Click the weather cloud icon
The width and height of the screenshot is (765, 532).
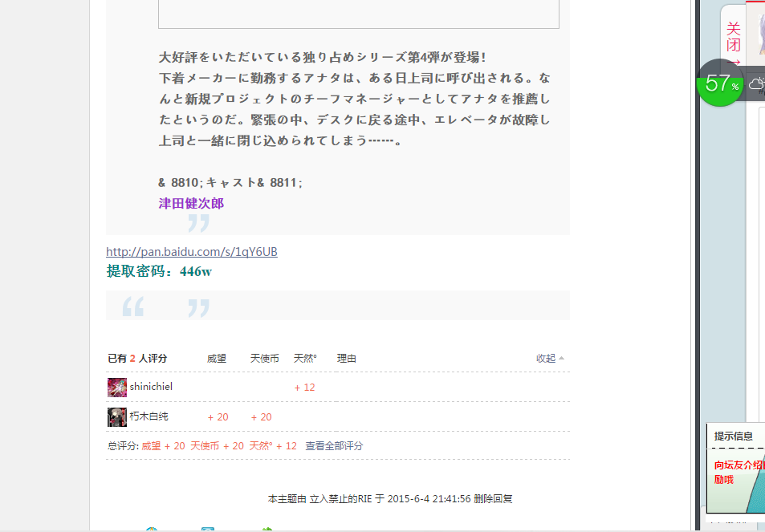click(756, 83)
